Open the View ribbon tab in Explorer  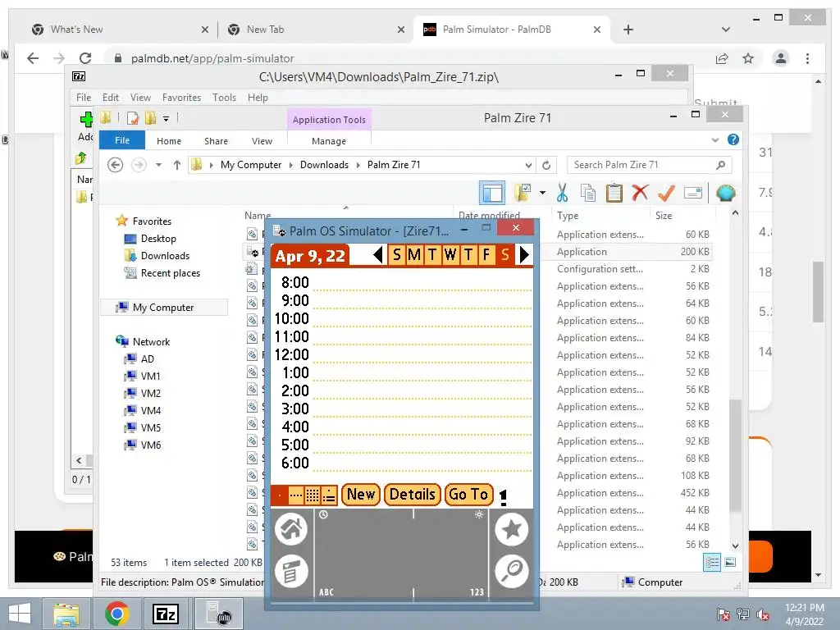click(262, 141)
